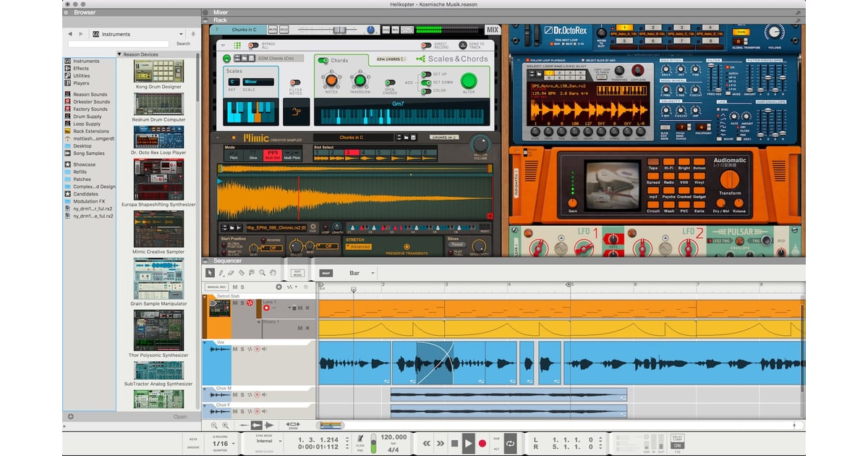This screenshot has height=456, width=868.
Task: Select Effects in the Browser sidebar
Action: pyautogui.click(x=80, y=69)
